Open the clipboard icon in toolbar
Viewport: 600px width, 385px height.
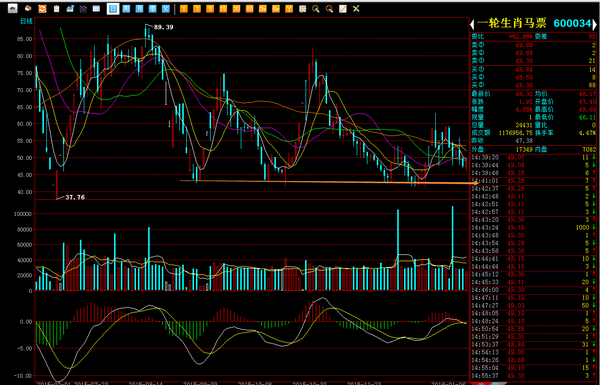coord(56,8)
